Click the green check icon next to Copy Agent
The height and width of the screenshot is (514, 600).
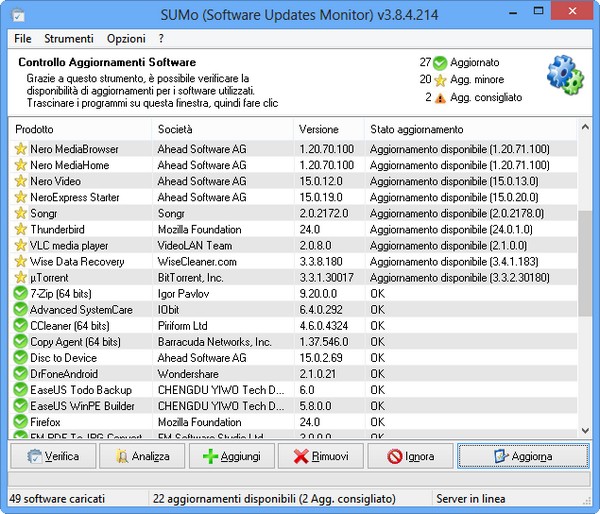tap(20, 341)
